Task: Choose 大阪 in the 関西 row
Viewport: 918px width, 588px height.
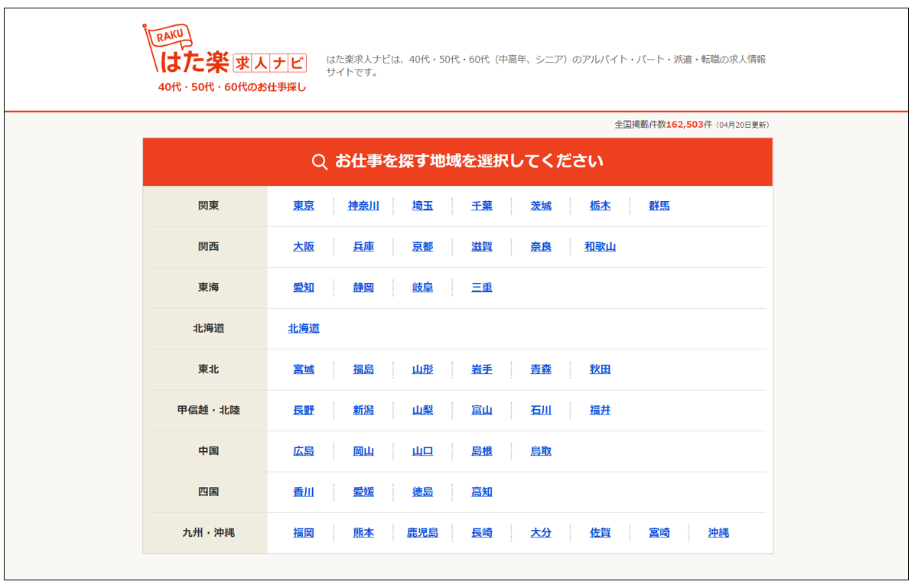Action: coord(304,247)
